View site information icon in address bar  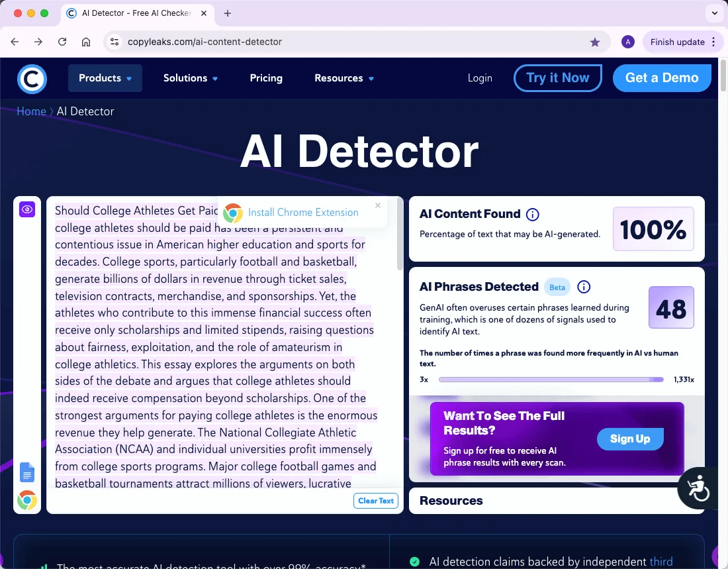(114, 42)
